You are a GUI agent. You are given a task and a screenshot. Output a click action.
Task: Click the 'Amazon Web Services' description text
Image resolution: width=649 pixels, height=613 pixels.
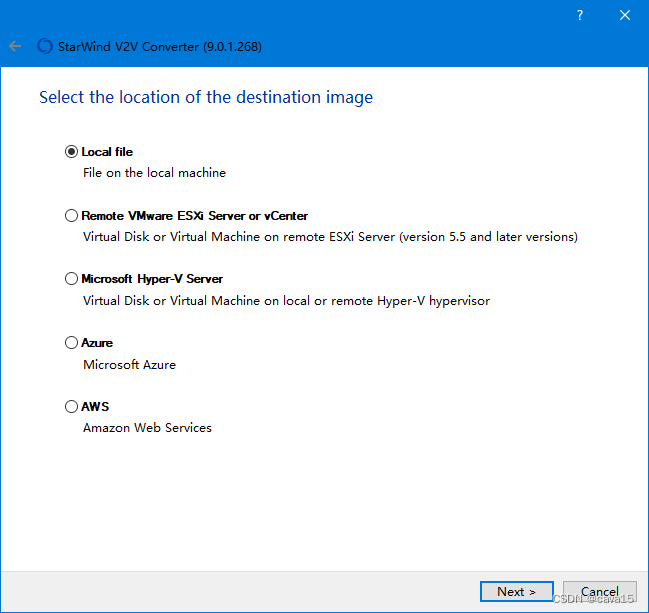(147, 428)
